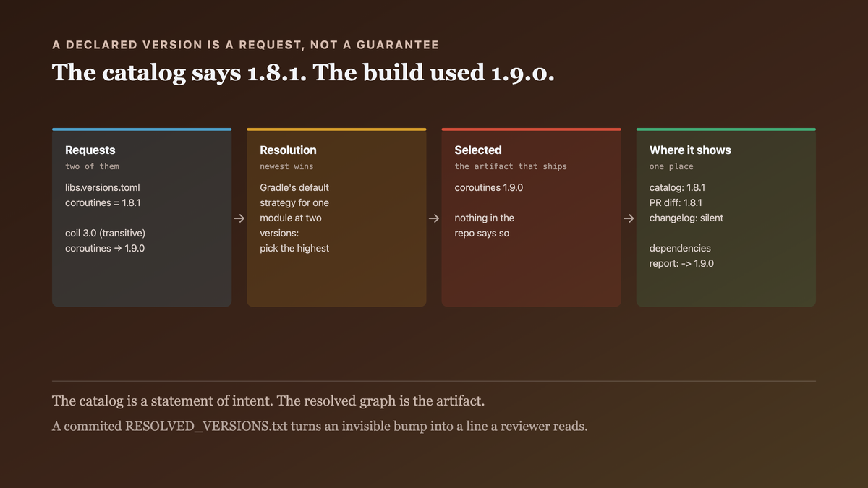Select the 'Requests' card heading
Viewport: 868px width, 488px height.
pyautogui.click(x=90, y=150)
